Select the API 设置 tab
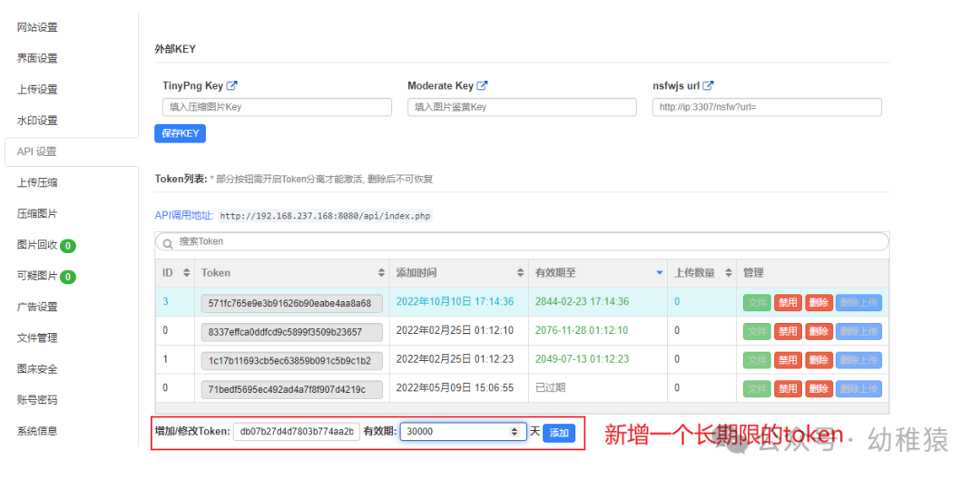The width and height of the screenshot is (980, 479). [x=72, y=152]
